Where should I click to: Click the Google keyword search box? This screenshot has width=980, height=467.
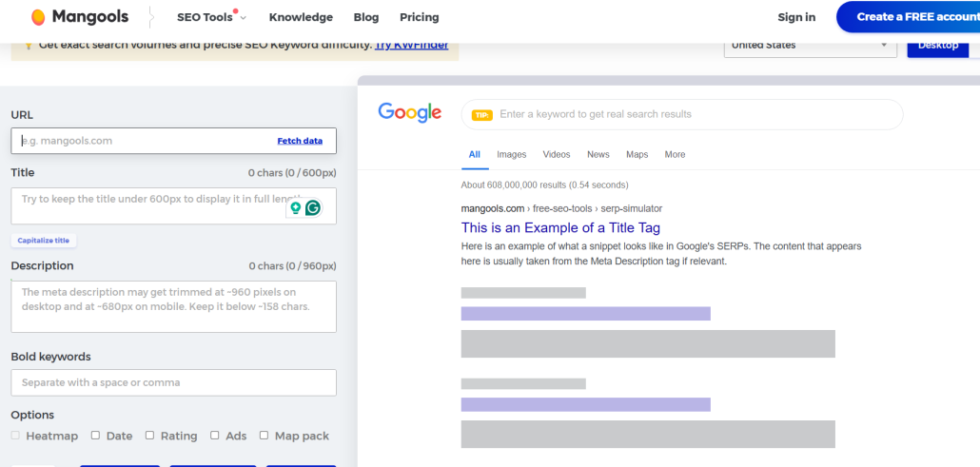(x=682, y=114)
